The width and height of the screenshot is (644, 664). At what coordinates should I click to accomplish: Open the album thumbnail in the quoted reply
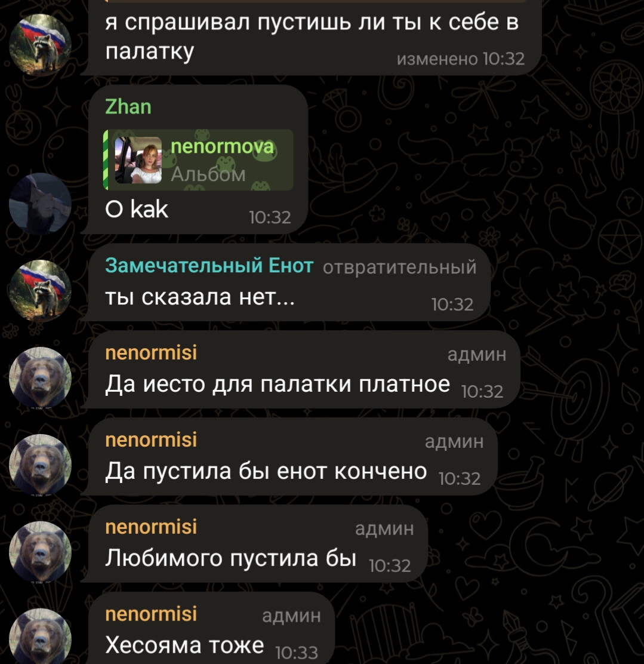pyautogui.click(x=138, y=159)
